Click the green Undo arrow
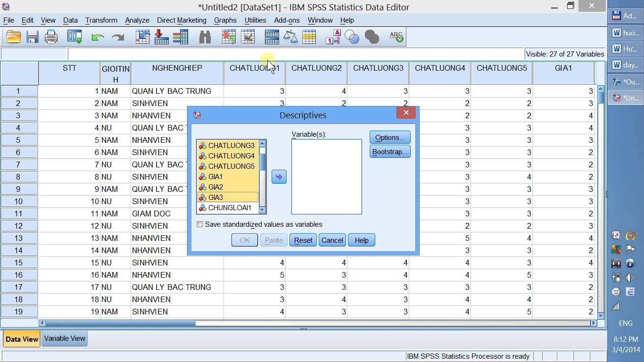Viewport: 644px width, 362px height. click(x=98, y=37)
